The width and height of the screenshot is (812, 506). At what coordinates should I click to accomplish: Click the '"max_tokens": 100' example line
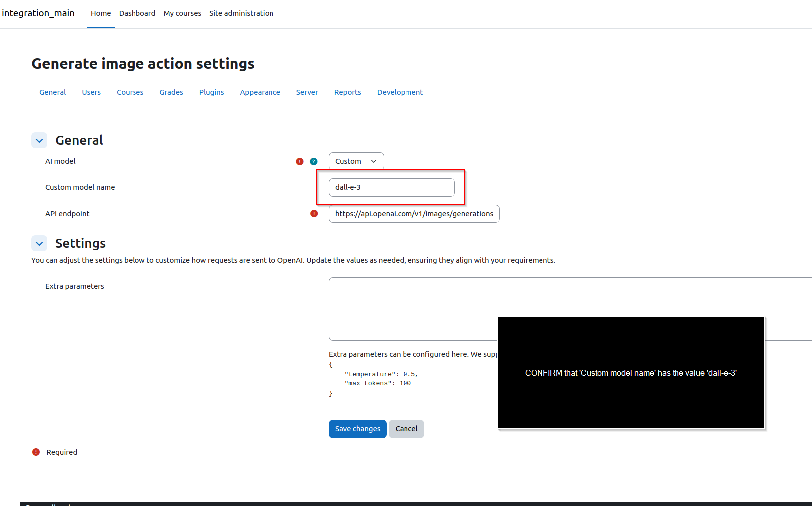378,383
